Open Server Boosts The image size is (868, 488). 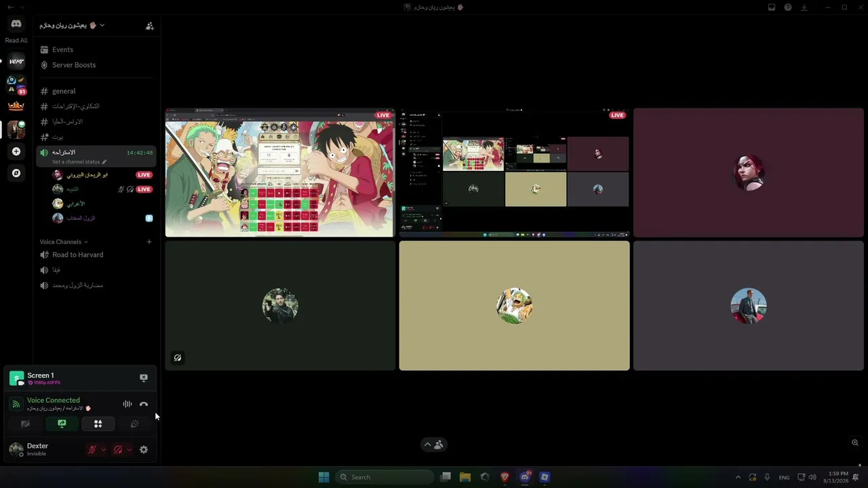coord(96,65)
